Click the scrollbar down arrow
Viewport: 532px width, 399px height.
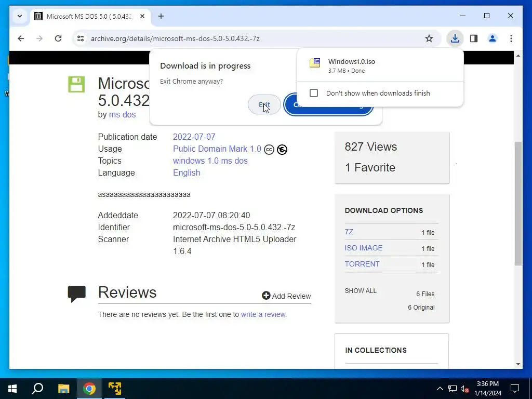518,364
